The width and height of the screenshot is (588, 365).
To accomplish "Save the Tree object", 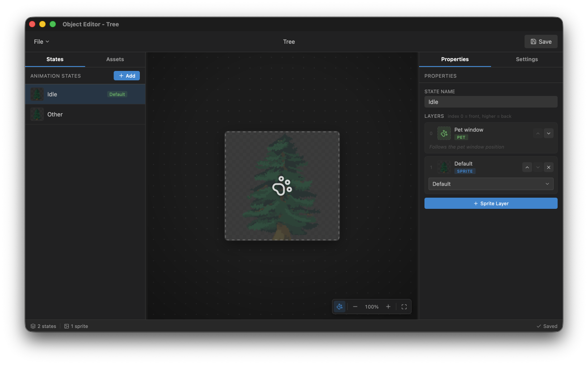I will [541, 41].
